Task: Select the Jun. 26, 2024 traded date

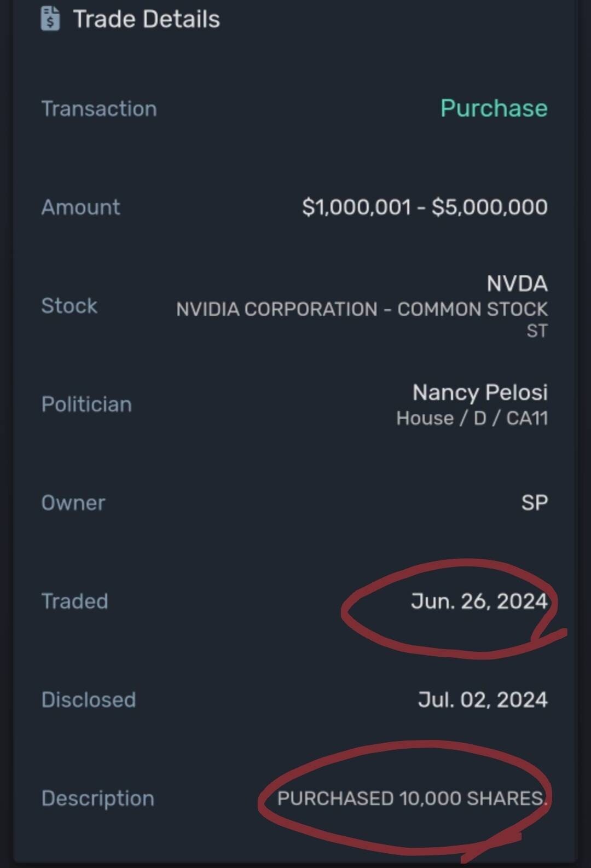Action: (x=479, y=601)
